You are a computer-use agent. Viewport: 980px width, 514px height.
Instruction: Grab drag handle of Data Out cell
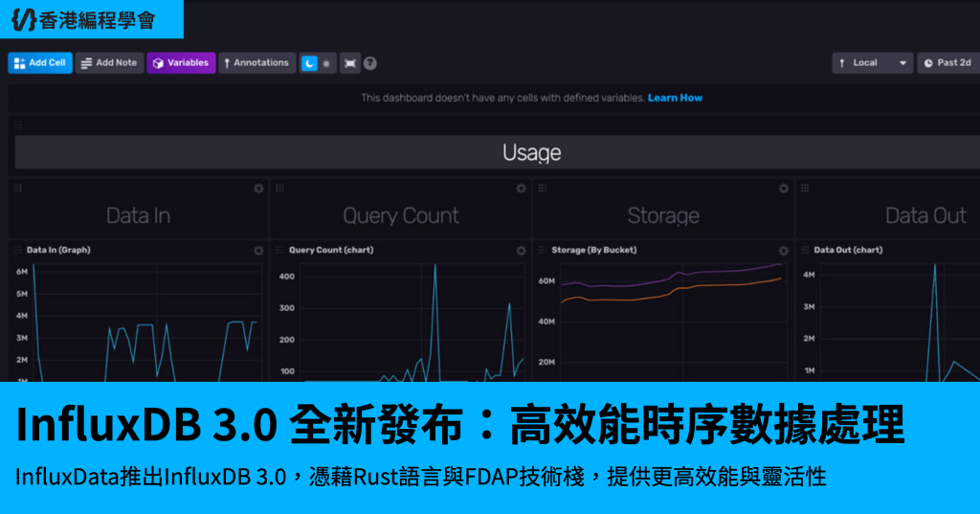point(805,188)
